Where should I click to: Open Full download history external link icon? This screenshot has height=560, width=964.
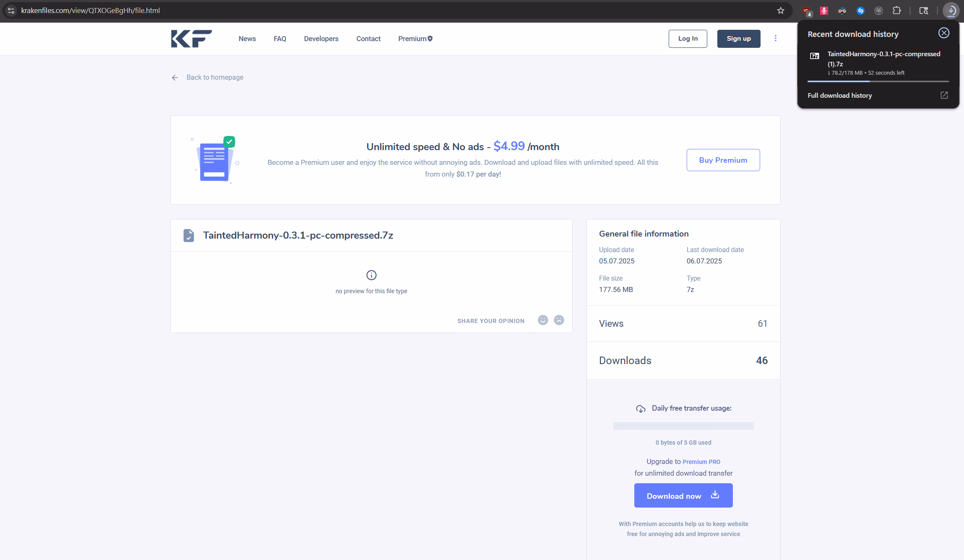click(944, 95)
